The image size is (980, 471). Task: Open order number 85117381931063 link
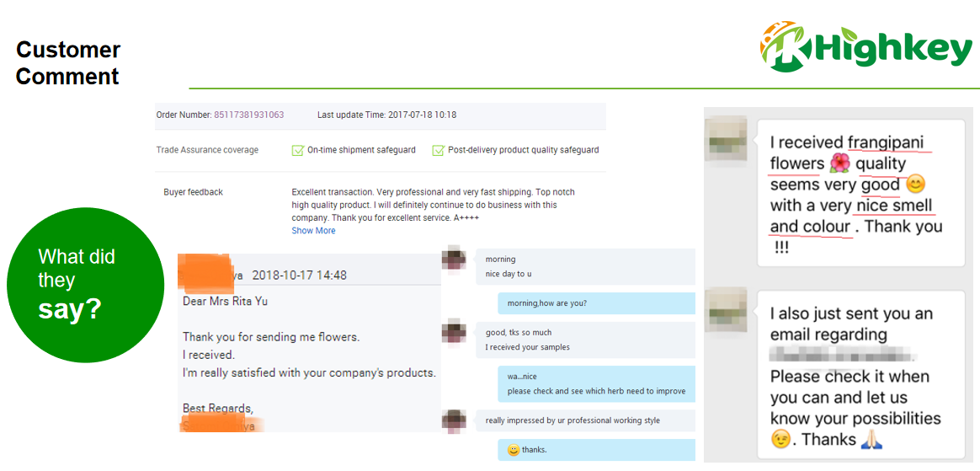click(x=248, y=115)
